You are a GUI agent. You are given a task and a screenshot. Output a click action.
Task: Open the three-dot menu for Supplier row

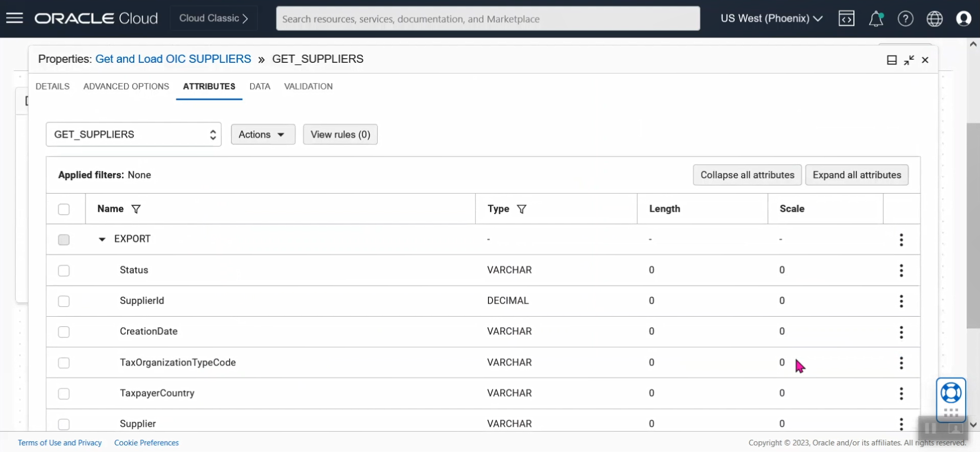[901, 424]
